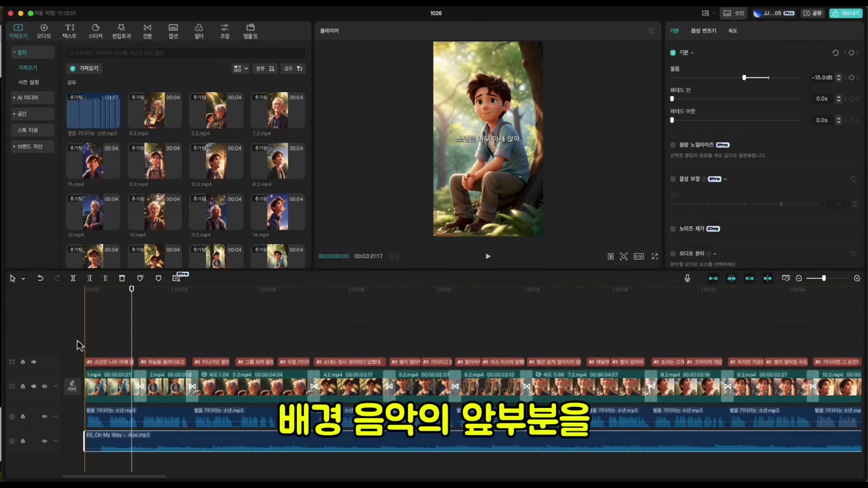This screenshot has width=868, height=488.
Task: Click the redo arrow in timeline toolbar
Action: pos(57,278)
